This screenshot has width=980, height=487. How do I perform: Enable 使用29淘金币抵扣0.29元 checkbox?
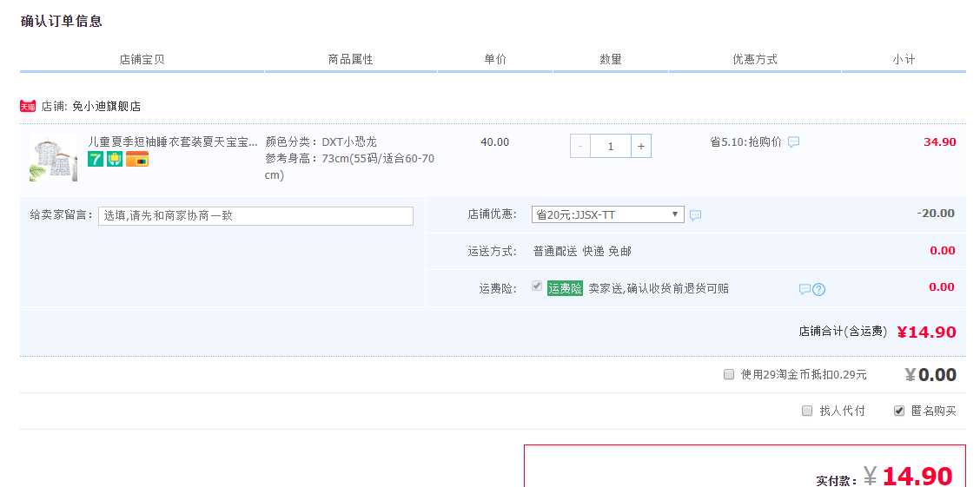tap(729, 375)
